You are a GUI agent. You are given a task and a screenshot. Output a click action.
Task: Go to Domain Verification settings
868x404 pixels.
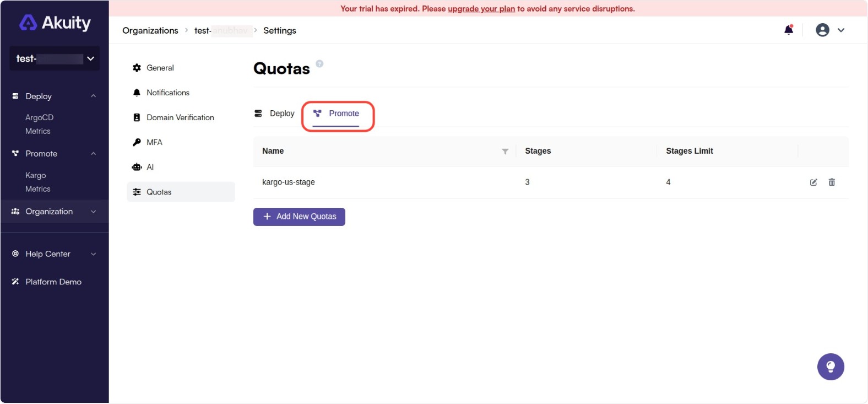180,117
